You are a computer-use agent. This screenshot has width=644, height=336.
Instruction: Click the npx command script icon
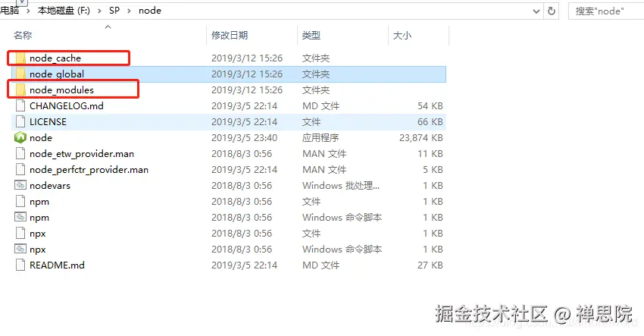[20, 250]
